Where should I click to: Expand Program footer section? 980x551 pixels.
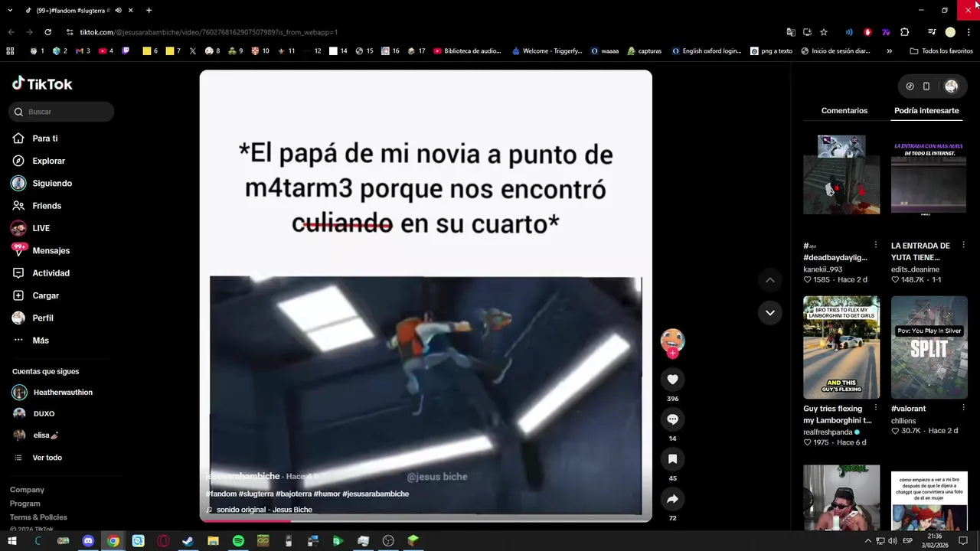pyautogui.click(x=24, y=504)
